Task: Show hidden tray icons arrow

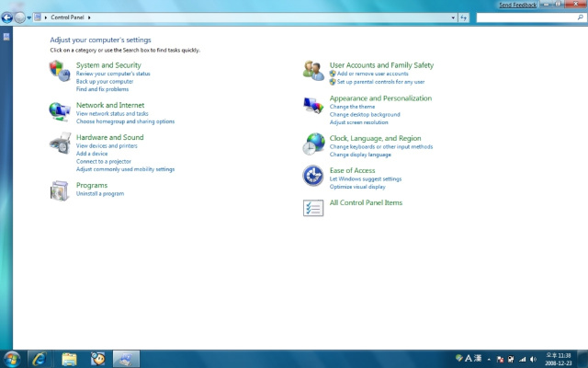Action: [x=489, y=360]
